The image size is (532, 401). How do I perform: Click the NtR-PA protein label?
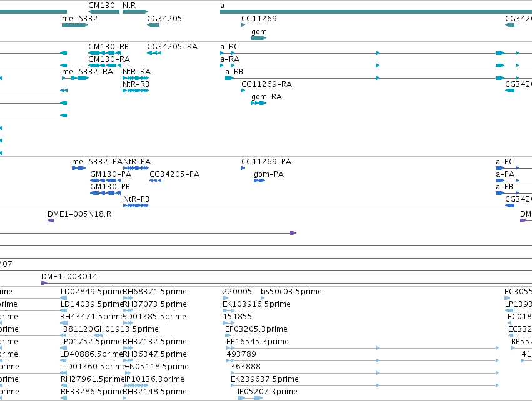tap(137, 161)
